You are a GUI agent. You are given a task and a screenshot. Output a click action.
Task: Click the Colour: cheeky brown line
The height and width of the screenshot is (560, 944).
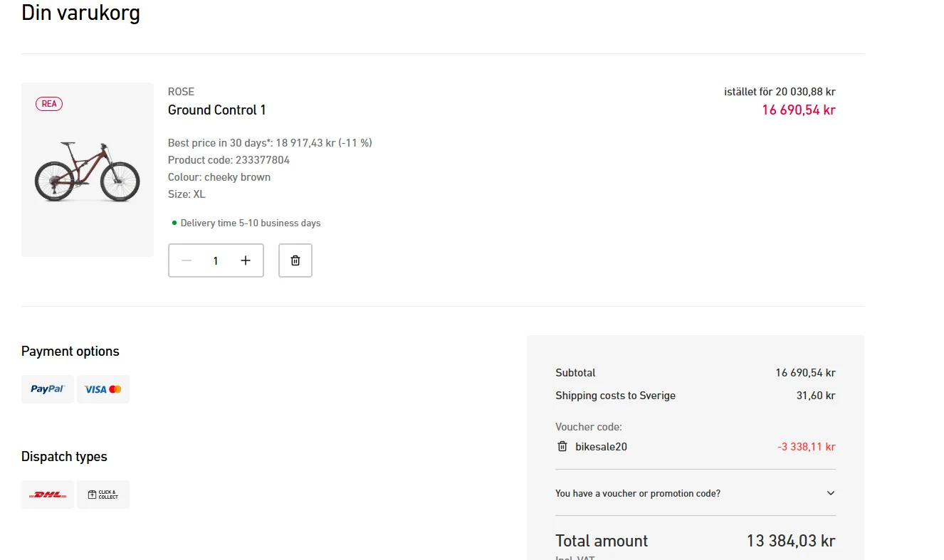click(219, 177)
